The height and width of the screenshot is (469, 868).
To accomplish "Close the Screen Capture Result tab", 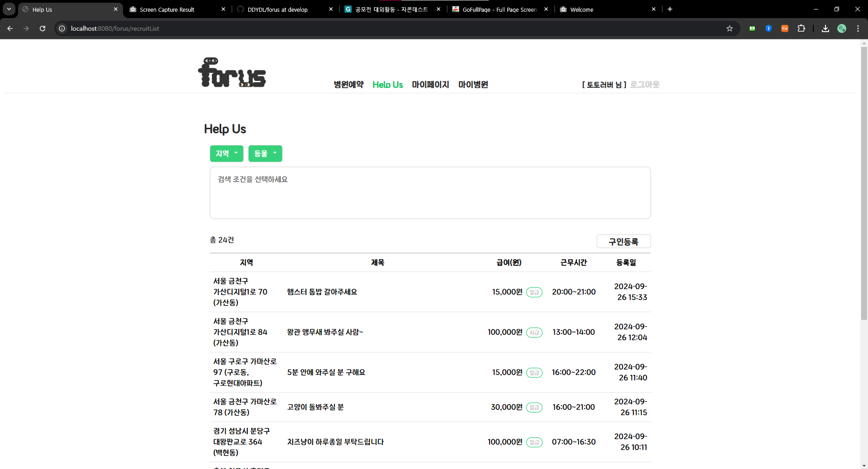I will pos(223,9).
